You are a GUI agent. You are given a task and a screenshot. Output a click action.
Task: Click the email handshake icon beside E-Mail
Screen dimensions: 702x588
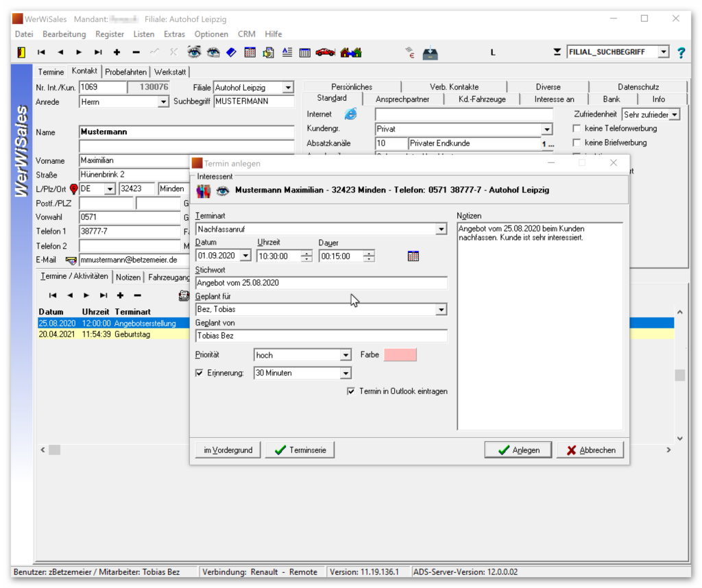point(71,260)
